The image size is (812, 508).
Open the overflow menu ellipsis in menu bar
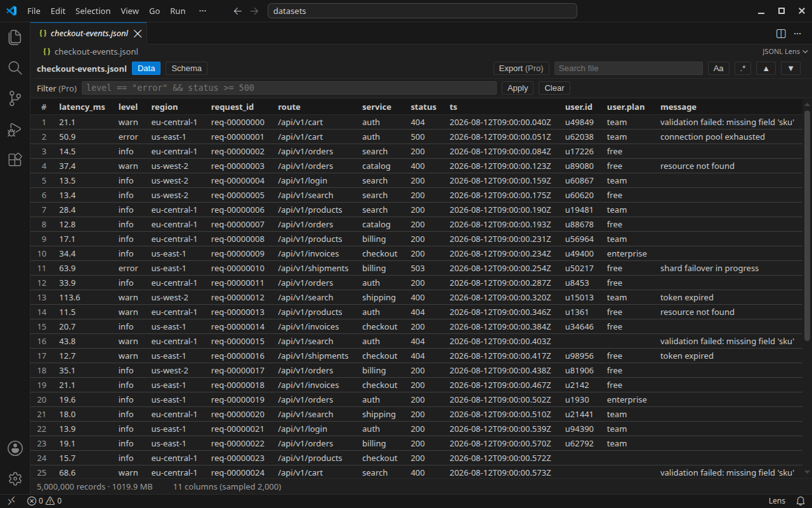point(202,11)
